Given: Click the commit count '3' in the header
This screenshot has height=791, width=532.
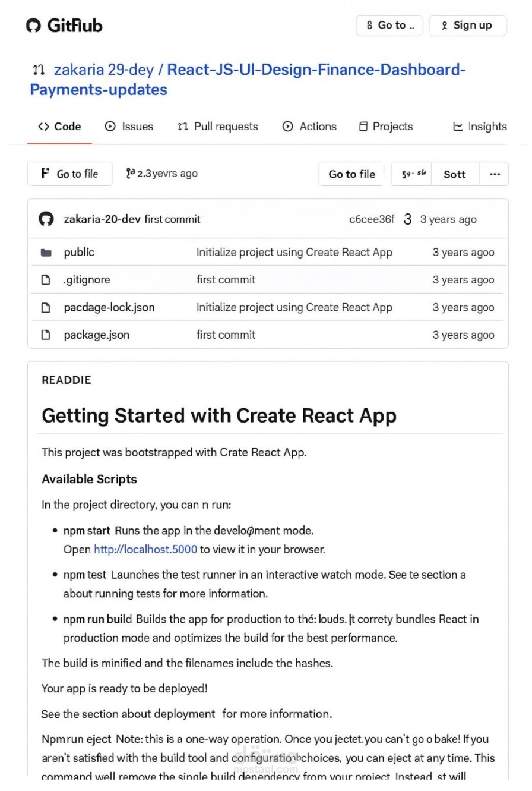Looking at the screenshot, I should [407, 219].
